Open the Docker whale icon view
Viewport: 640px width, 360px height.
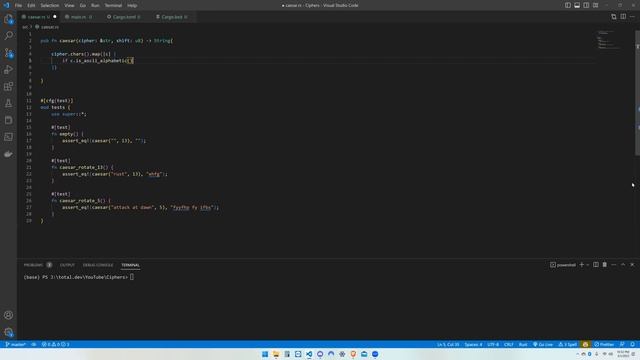pos(9,154)
